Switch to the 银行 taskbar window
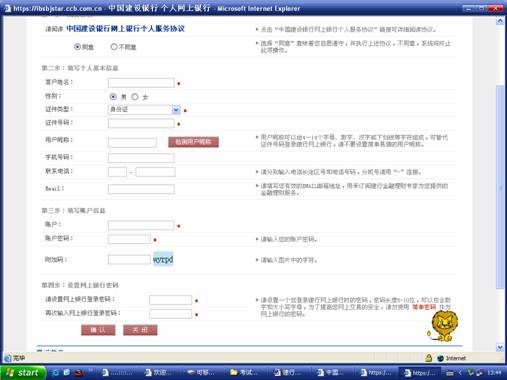 [288, 372]
